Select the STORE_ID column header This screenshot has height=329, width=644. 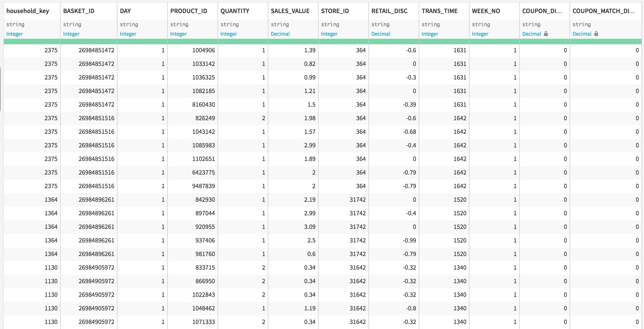click(335, 11)
